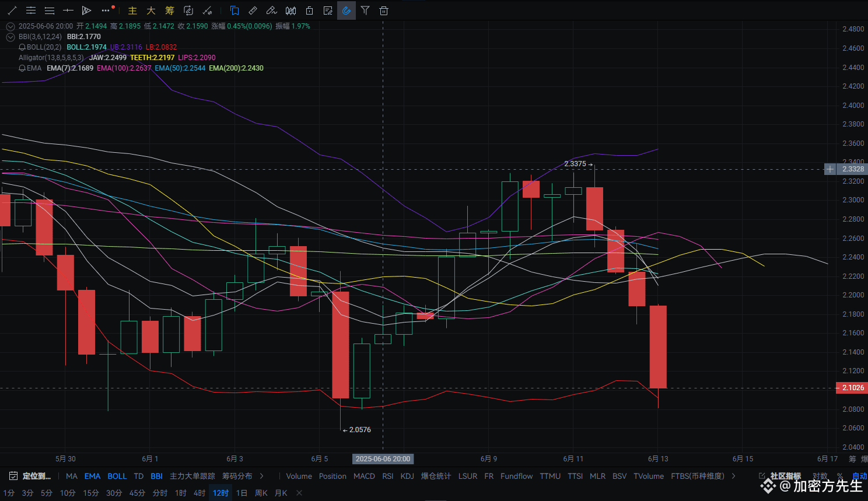This screenshot has width=868, height=501.
Task: Switch to 1分 timeframe
Action: tap(9, 493)
